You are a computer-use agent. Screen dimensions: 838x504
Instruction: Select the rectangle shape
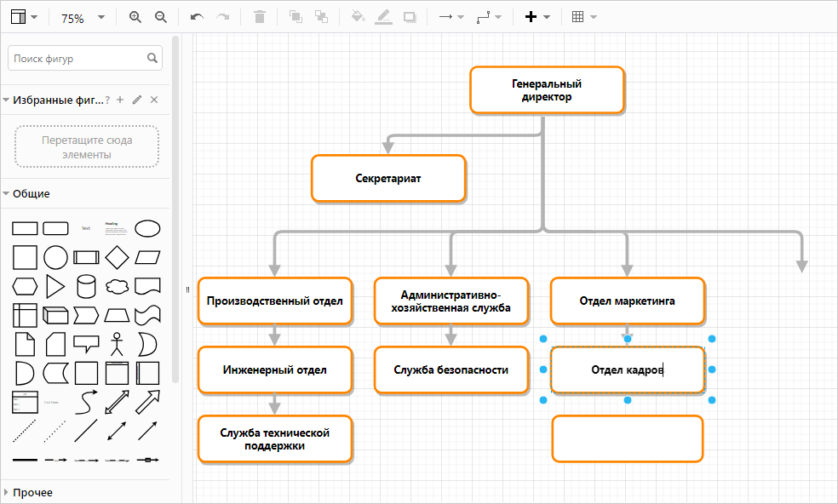tap(25, 229)
